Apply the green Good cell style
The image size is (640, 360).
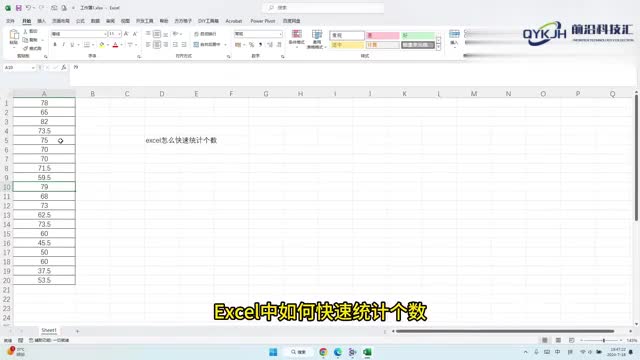(x=418, y=36)
